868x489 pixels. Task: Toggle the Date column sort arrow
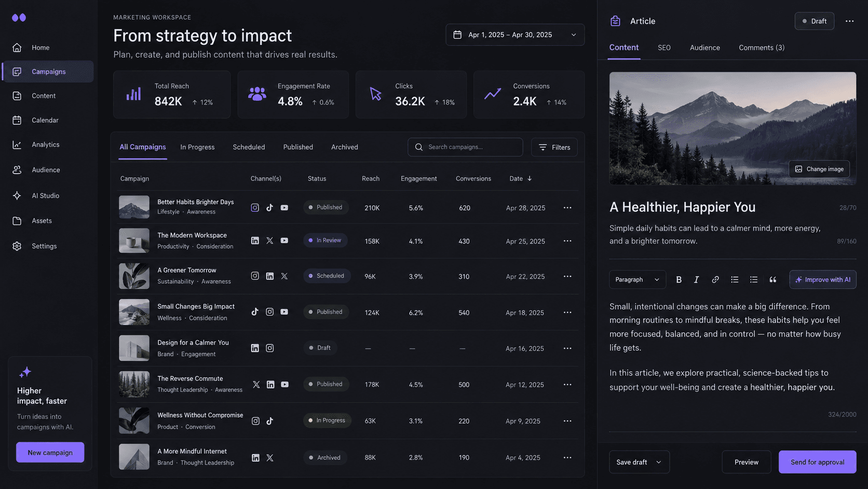(530, 178)
